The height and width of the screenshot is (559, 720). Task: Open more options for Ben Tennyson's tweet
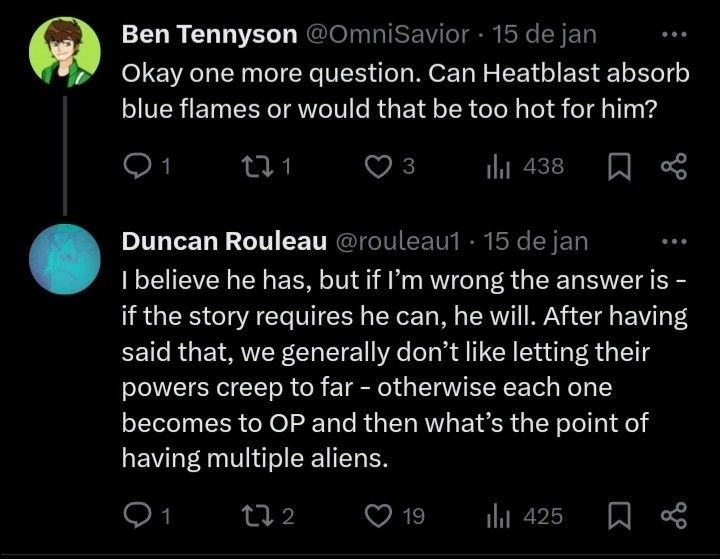[x=675, y=34]
